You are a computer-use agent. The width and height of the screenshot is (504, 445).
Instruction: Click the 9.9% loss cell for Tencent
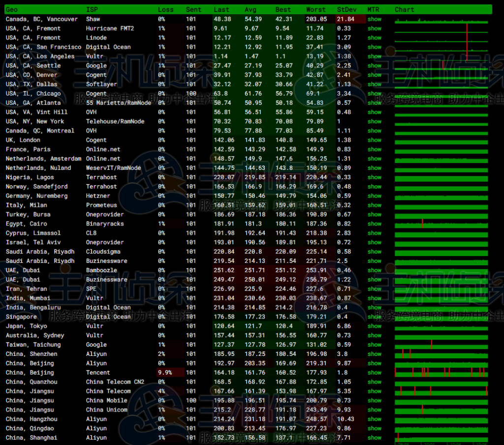tap(164, 373)
